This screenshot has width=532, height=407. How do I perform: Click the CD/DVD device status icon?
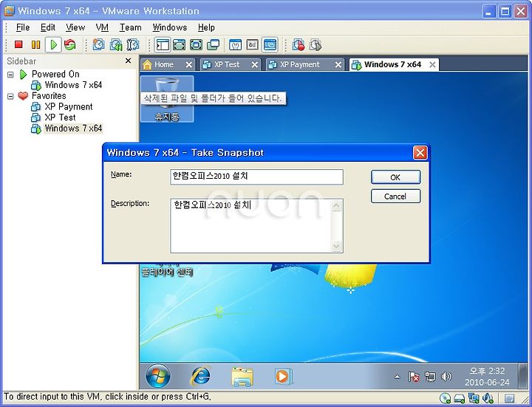click(x=445, y=398)
